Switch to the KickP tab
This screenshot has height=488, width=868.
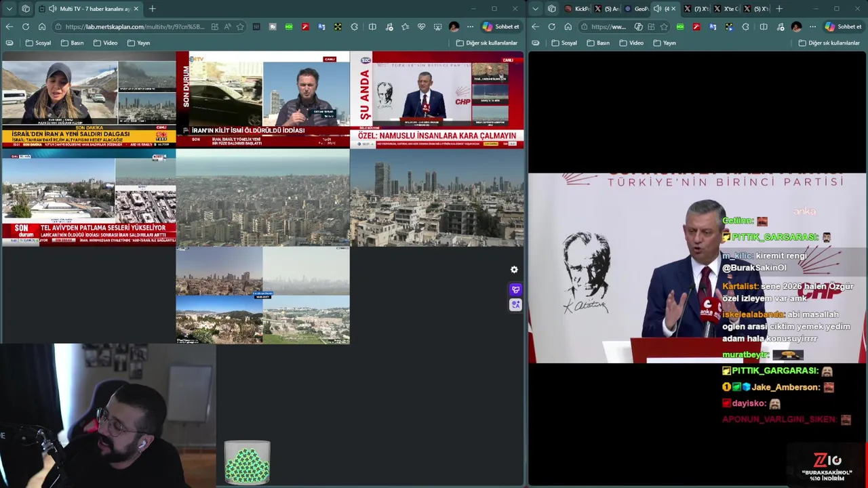point(578,9)
